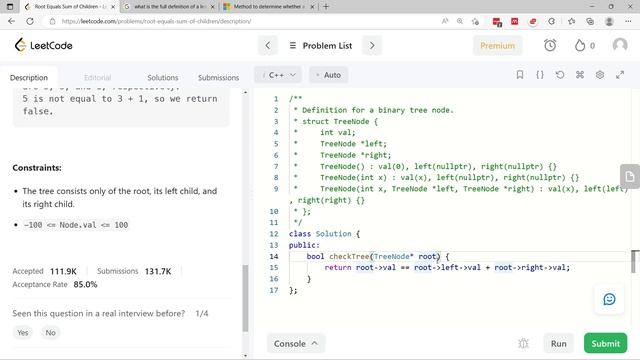This screenshot has height=360, width=640.
Task: Expand the Console panel
Action: [296, 344]
